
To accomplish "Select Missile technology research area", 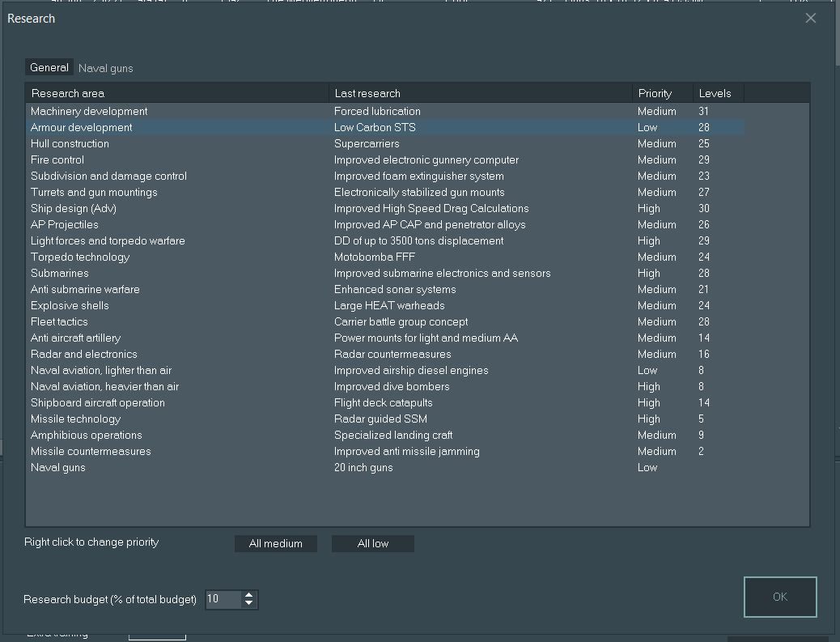I will point(385,419).
